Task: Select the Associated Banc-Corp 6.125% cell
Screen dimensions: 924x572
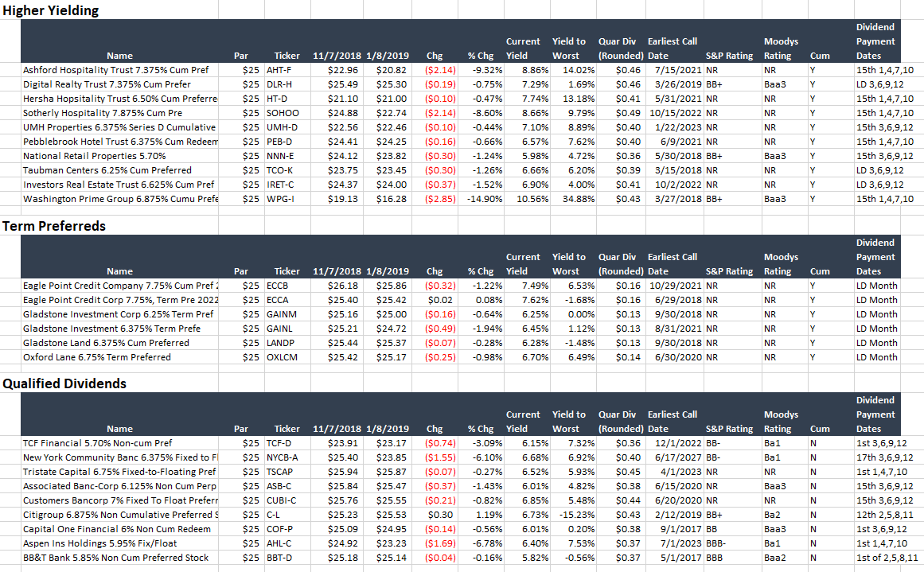Action: [119, 486]
